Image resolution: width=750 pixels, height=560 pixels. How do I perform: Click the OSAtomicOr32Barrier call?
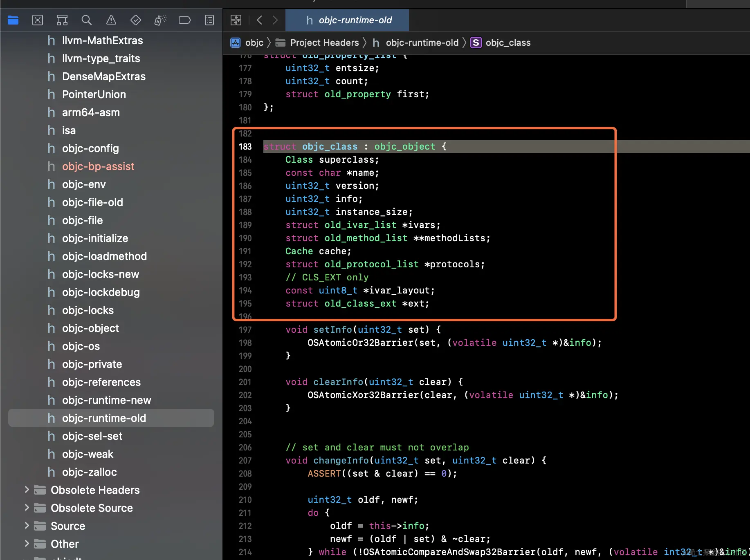(361, 343)
